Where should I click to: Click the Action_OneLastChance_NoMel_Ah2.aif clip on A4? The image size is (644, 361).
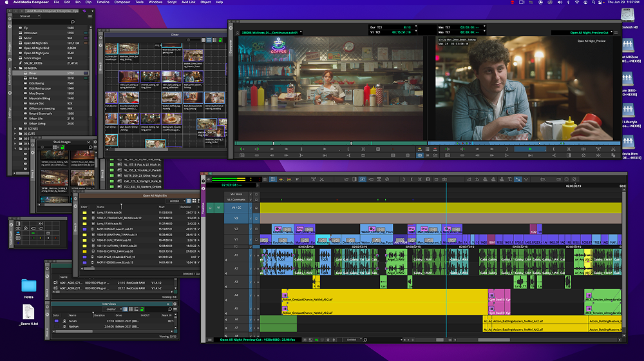[x=385, y=295]
